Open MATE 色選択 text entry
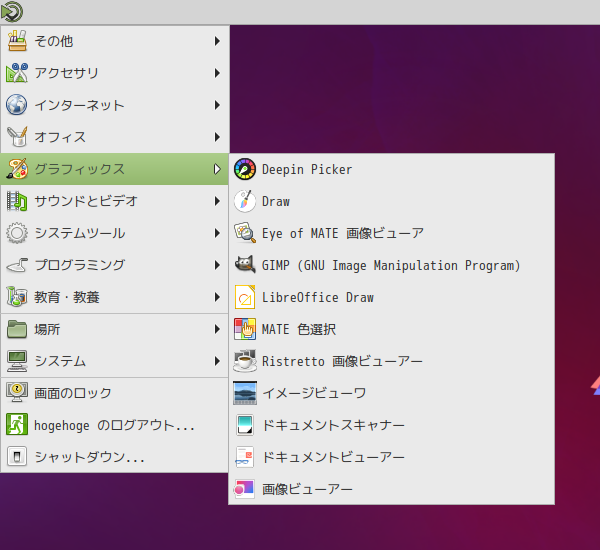Screen dimensions: 600x550 [299, 329]
